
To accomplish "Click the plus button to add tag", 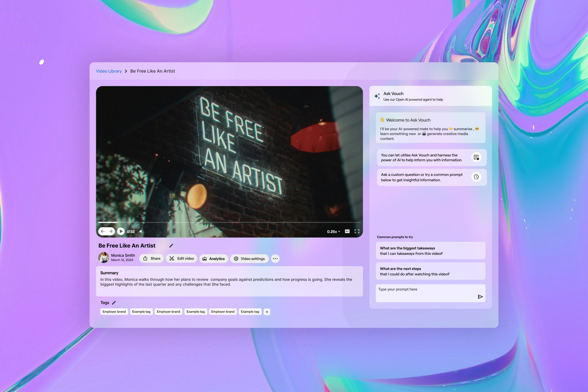I will 267,312.
